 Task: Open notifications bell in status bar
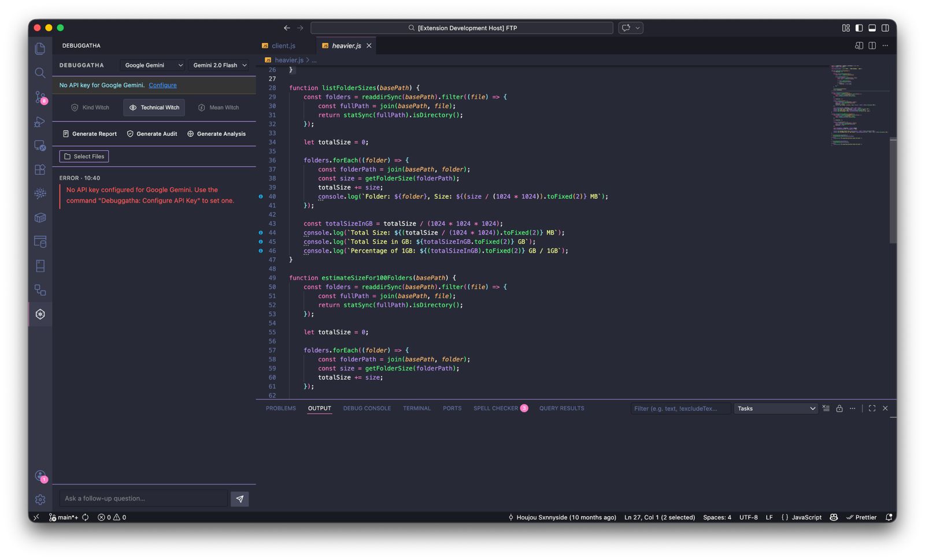click(x=889, y=517)
